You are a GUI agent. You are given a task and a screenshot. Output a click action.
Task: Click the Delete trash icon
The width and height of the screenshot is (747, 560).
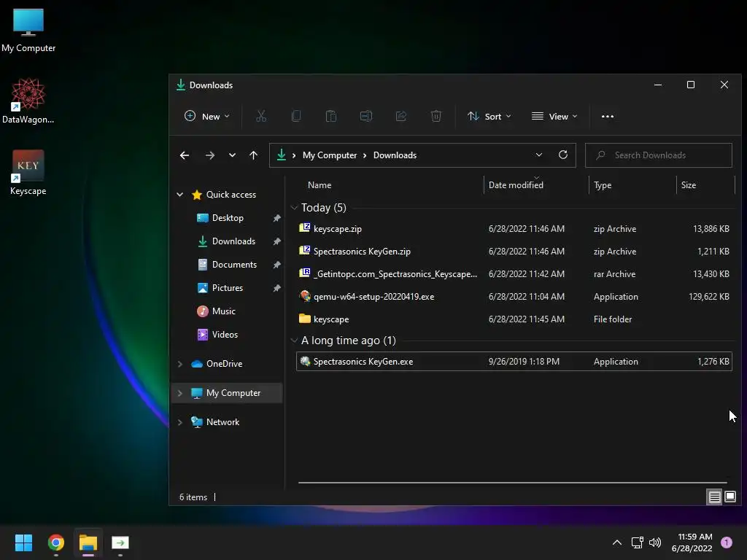(436, 116)
